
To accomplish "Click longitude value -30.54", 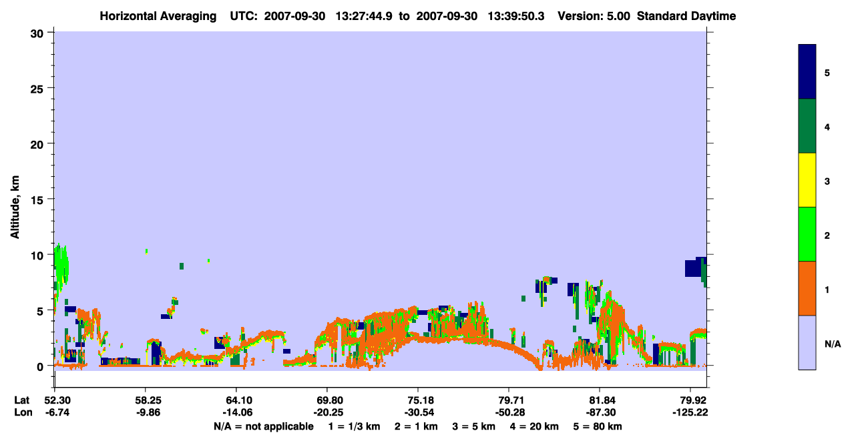I will click(418, 412).
